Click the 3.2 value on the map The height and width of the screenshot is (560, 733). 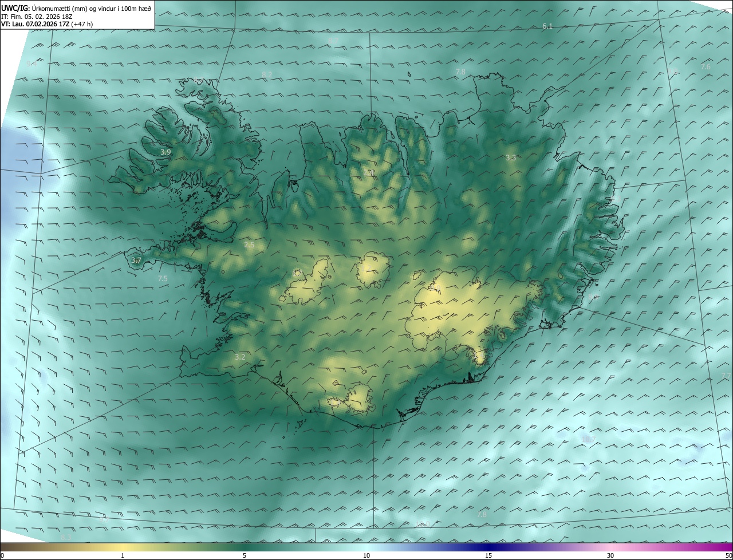[x=240, y=357]
